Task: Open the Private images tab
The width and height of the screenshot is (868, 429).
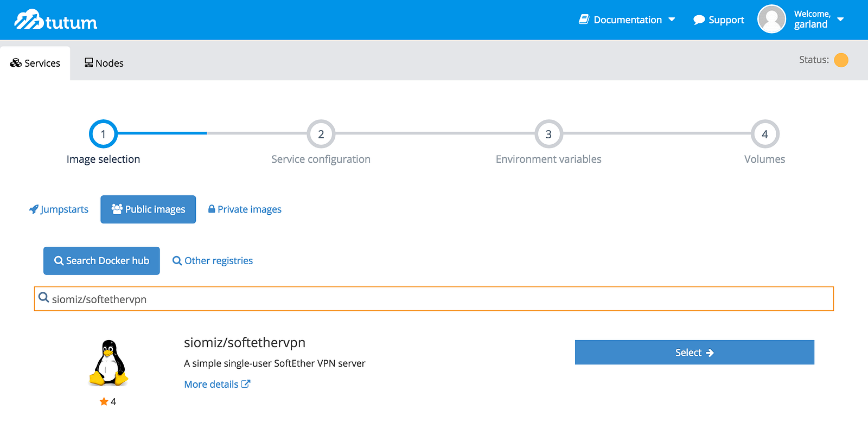Action: pyautogui.click(x=245, y=209)
